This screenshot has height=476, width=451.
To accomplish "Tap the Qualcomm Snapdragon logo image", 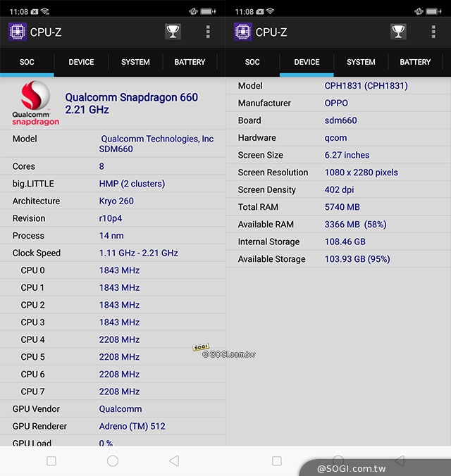I will point(35,104).
